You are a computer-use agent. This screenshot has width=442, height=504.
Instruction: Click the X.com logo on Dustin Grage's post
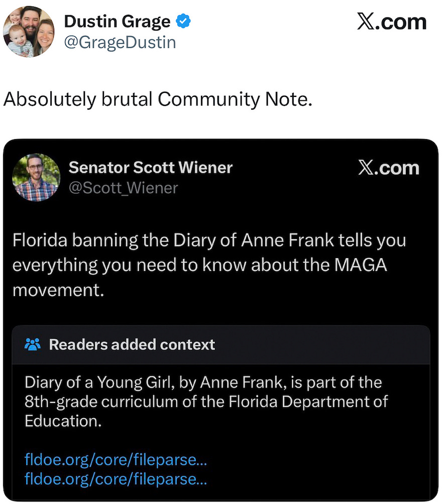coord(391,22)
